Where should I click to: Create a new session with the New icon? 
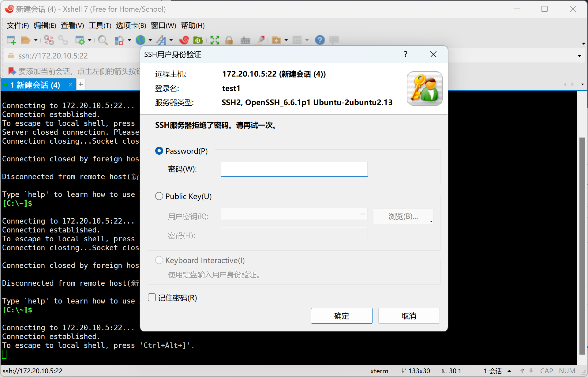pyautogui.click(x=11, y=40)
